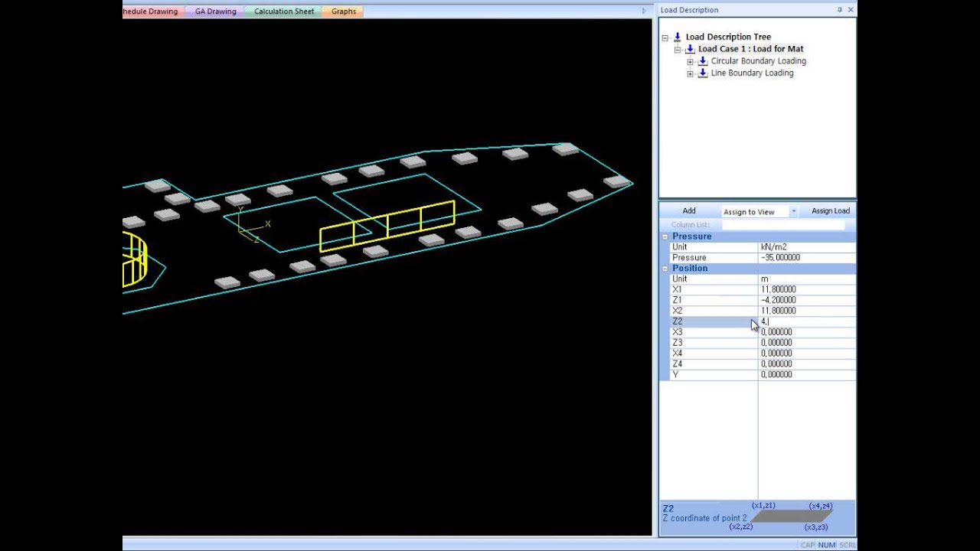Collapse the Load Case 1 node
Viewport: 980px width, 551px height.
click(678, 49)
